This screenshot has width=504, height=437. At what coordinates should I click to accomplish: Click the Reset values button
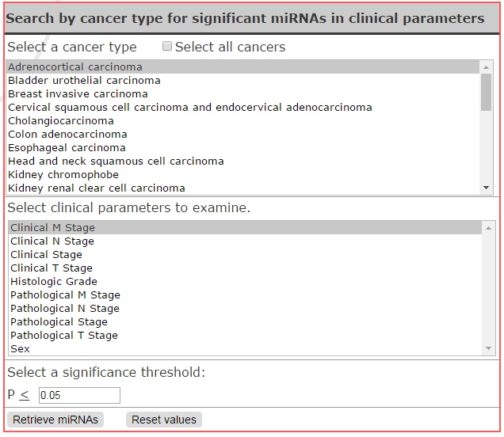pyautogui.click(x=164, y=420)
